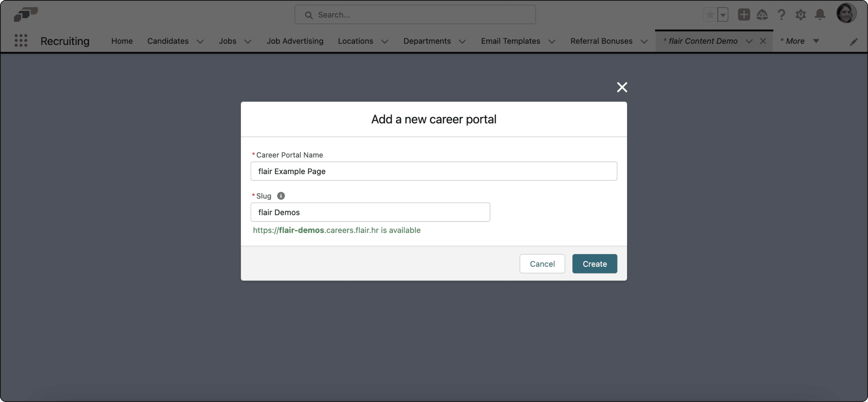Click the favorites star icon
The image size is (868, 402).
pyautogui.click(x=710, y=15)
